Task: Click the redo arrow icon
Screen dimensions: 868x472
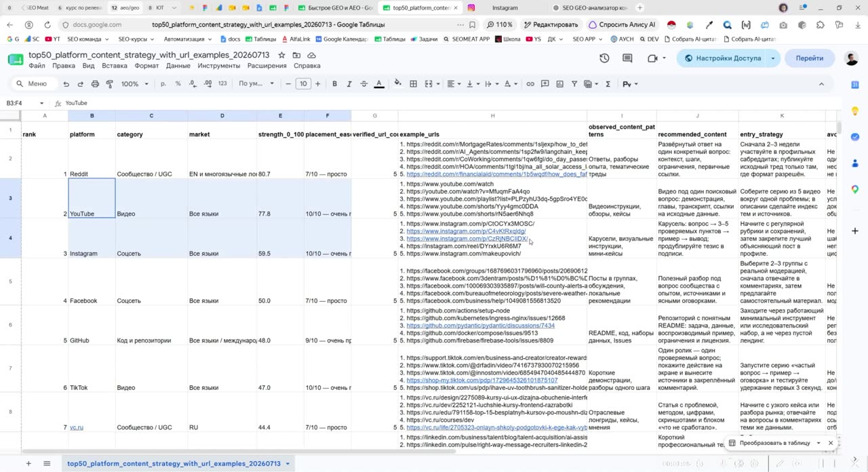Action: point(80,84)
